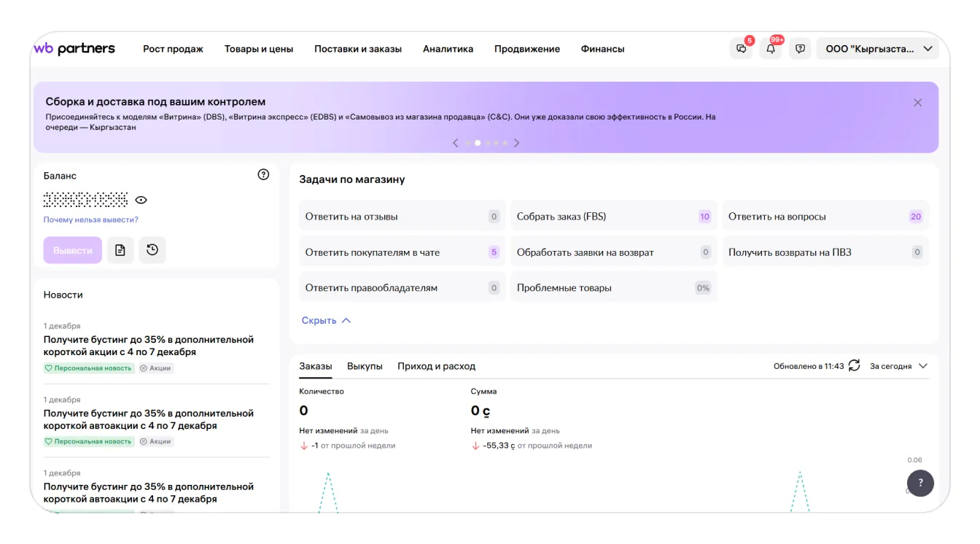Viewport: 980px width, 544px height.
Task: Close the promotional banner
Action: (x=917, y=103)
